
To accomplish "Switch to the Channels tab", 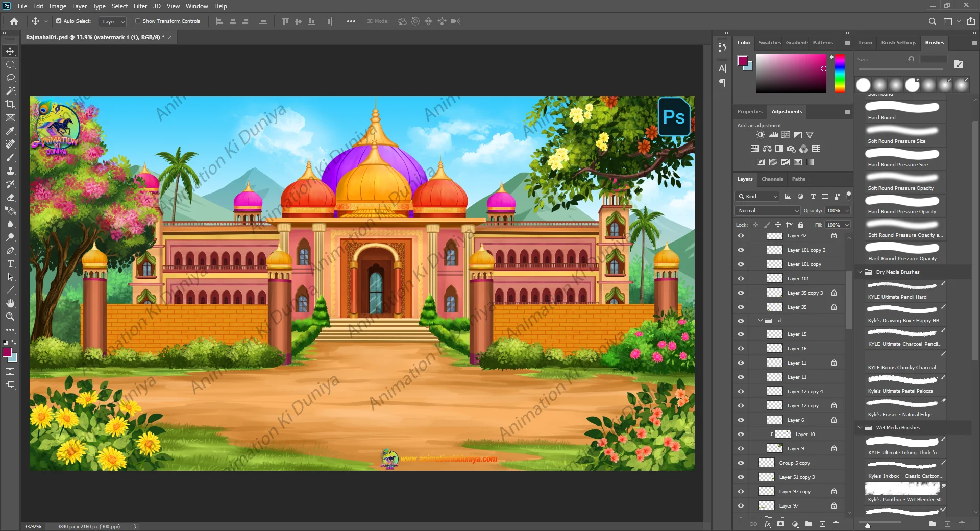I will [772, 179].
